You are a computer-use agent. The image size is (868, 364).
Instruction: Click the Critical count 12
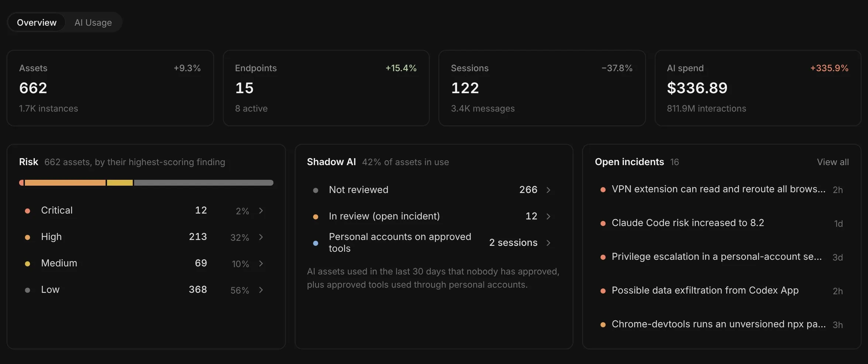pos(201,210)
